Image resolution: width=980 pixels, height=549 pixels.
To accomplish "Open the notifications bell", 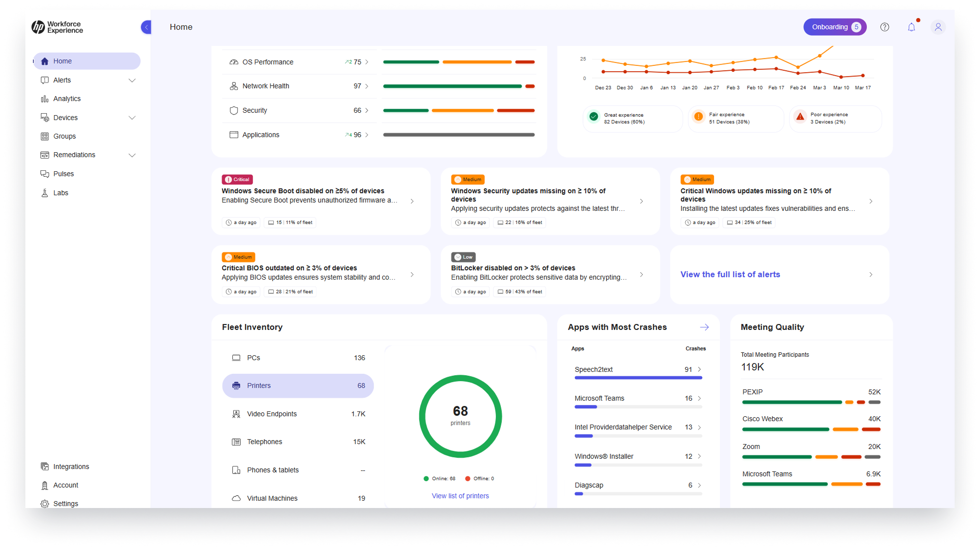I will (911, 27).
